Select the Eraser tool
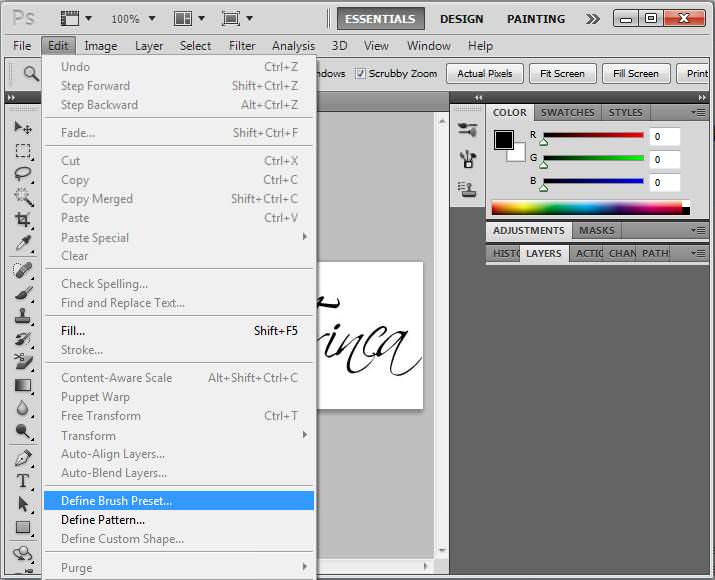Screen dimensions: 715x580 tap(23, 362)
